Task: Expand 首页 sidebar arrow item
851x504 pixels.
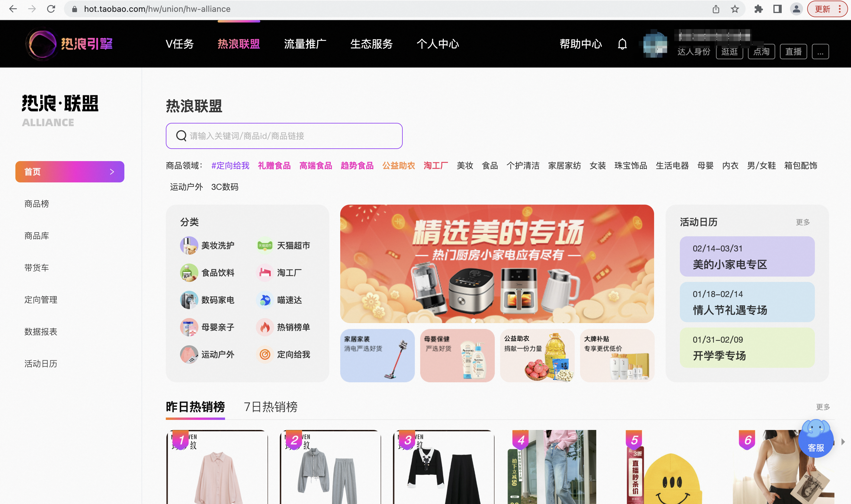Action: click(x=70, y=172)
